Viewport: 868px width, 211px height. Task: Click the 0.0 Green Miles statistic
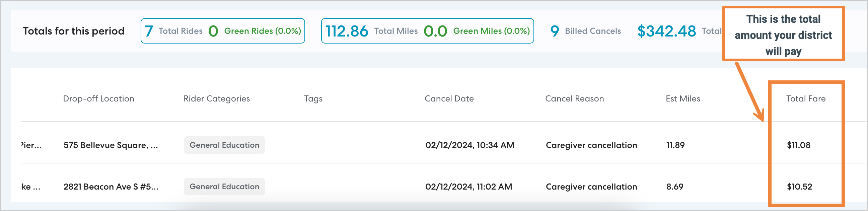point(477,31)
